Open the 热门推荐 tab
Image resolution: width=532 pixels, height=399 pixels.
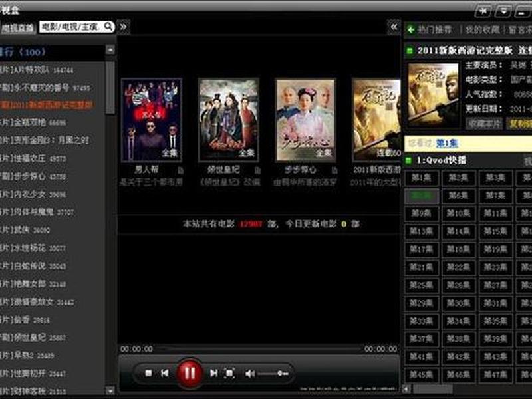point(435,30)
